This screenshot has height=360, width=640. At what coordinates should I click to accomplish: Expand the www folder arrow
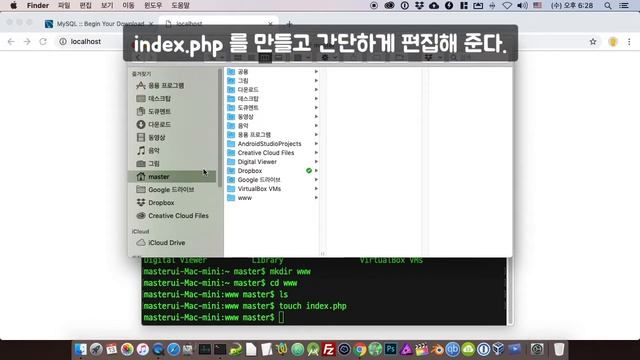coord(316,198)
